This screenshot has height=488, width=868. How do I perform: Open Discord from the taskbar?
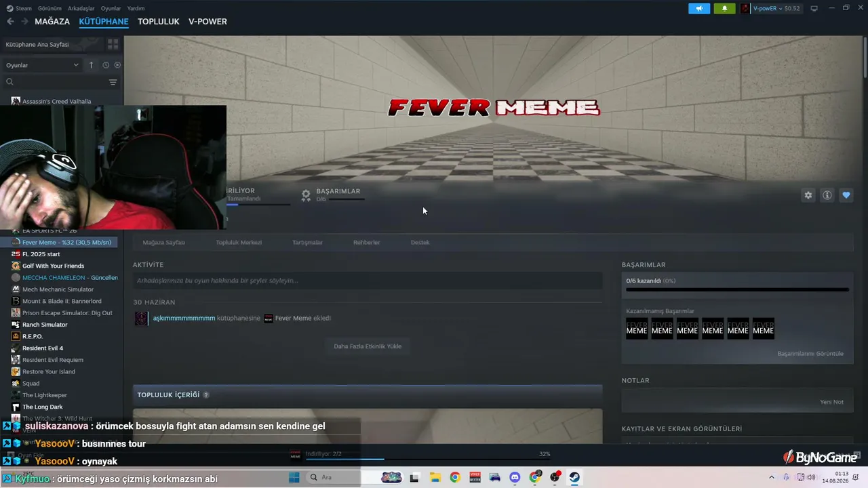coord(515,477)
